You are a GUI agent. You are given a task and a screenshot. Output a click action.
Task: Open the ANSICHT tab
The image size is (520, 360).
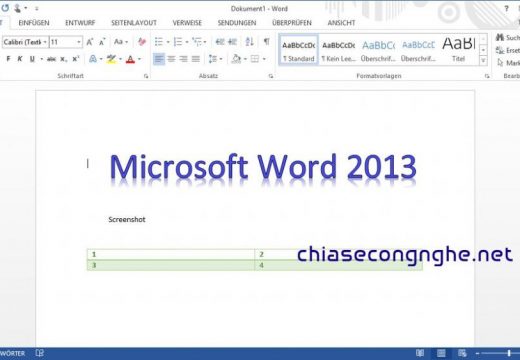341,23
